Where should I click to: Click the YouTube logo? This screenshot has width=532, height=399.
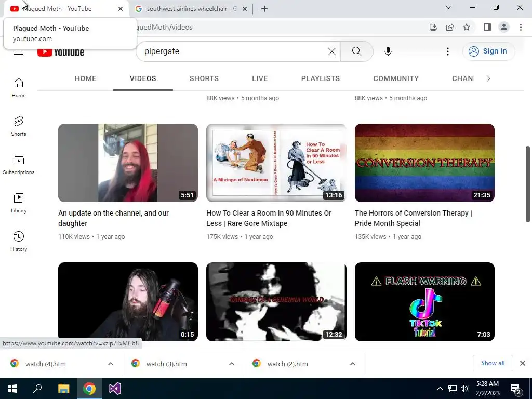coord(61,52)
